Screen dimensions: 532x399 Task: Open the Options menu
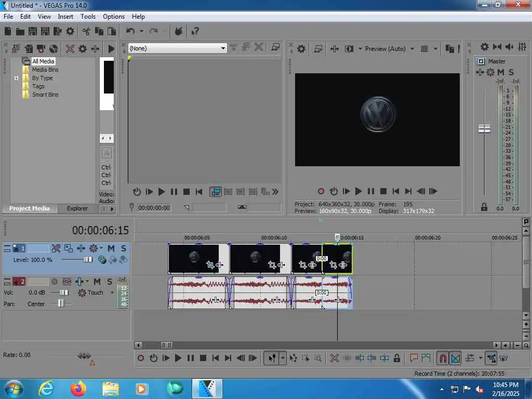coord(114,17)
